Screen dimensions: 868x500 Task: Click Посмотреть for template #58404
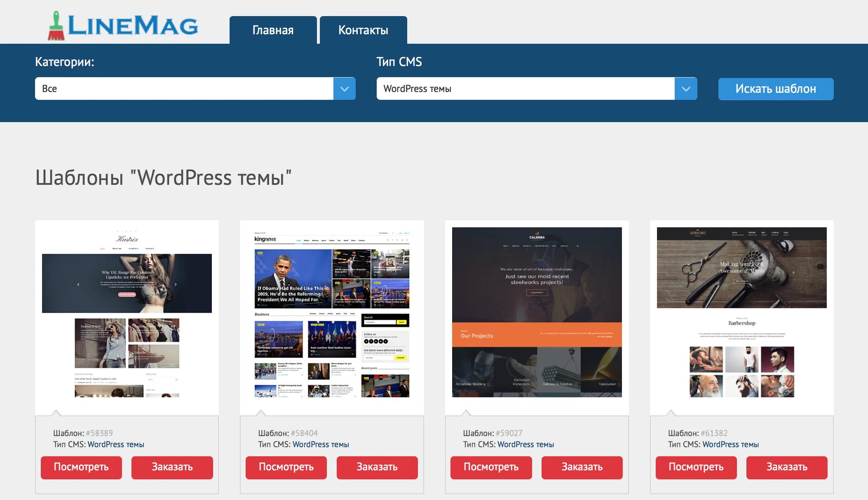[286, 467]
